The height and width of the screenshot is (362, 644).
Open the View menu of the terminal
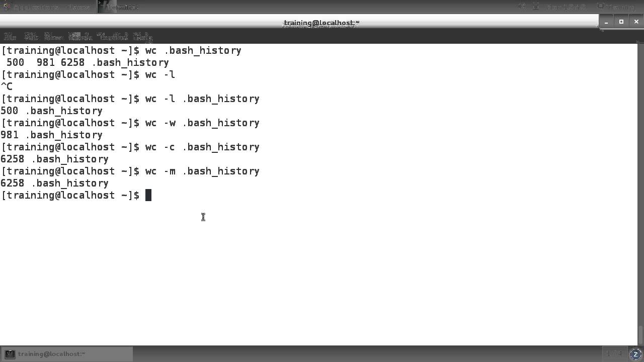tap(53, 37)
